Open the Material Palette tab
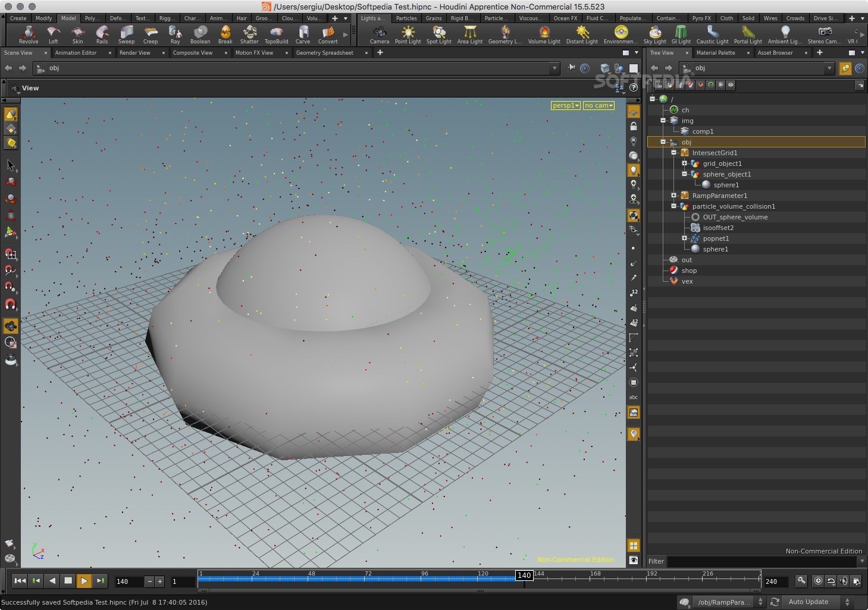Viewport: 868px width, 610px height. click(x=716, y=53)
